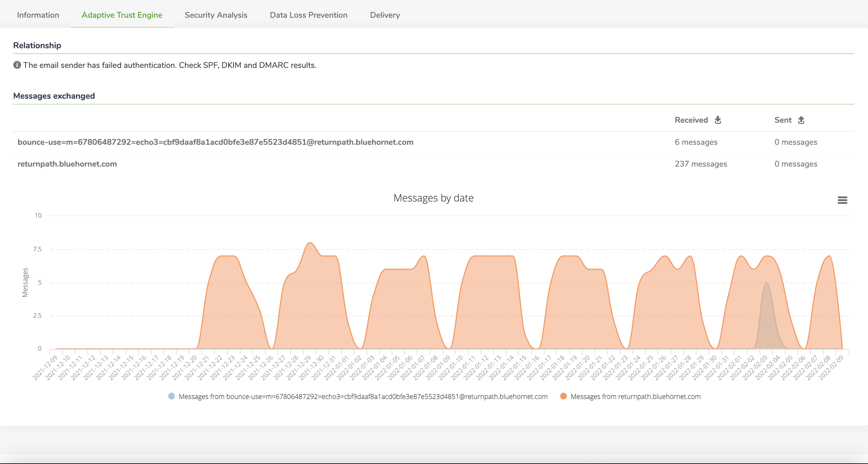868x464 pixels.
Task: Click the Messages by date chart title
Action: coord(433,198)
